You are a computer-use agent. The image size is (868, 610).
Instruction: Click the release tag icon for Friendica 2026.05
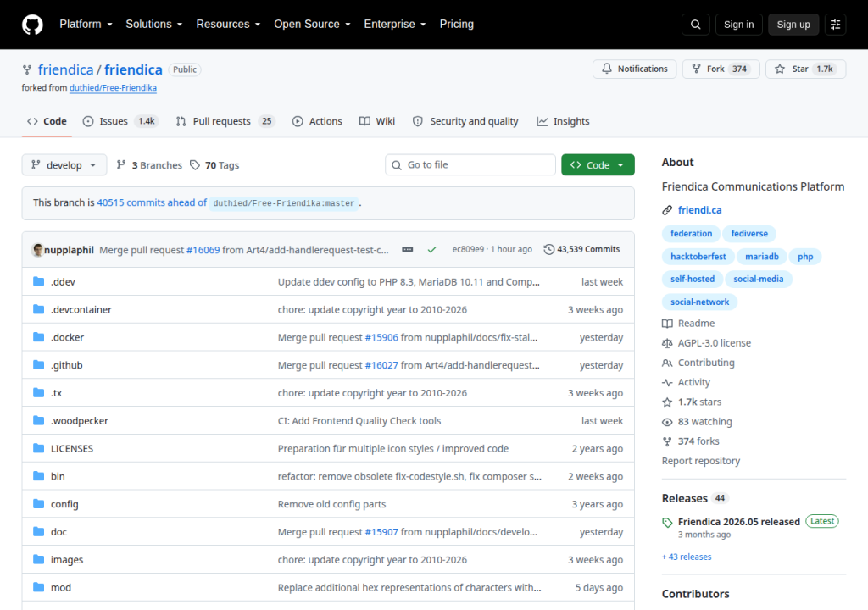pos(667,523)
